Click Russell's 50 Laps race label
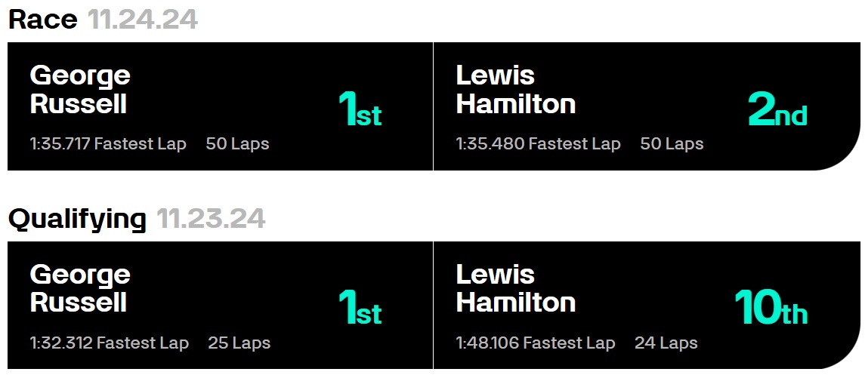Image resolution: width=868 pixels, height=375 pixels. pos(237,144)
